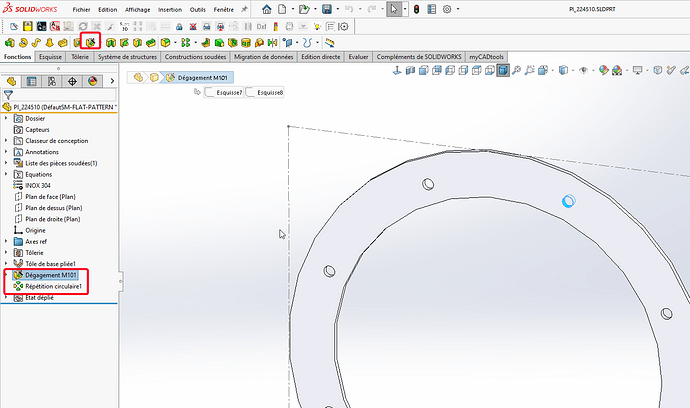Click the light bulb icon in toolbar
The image size is (690, 408).
[x=317, y=26]
